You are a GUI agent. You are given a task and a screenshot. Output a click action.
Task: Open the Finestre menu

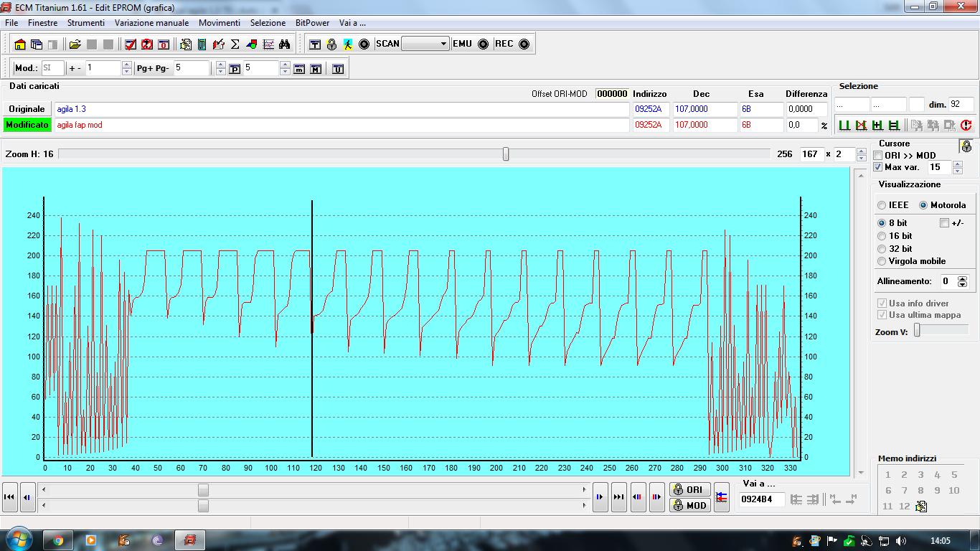pos(43,23)
